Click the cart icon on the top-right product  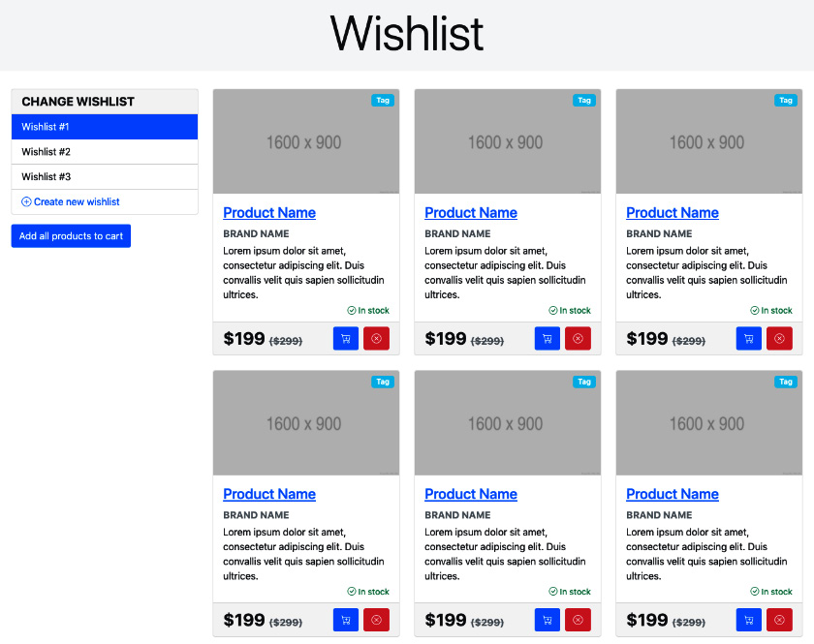(x=748, y=338)
